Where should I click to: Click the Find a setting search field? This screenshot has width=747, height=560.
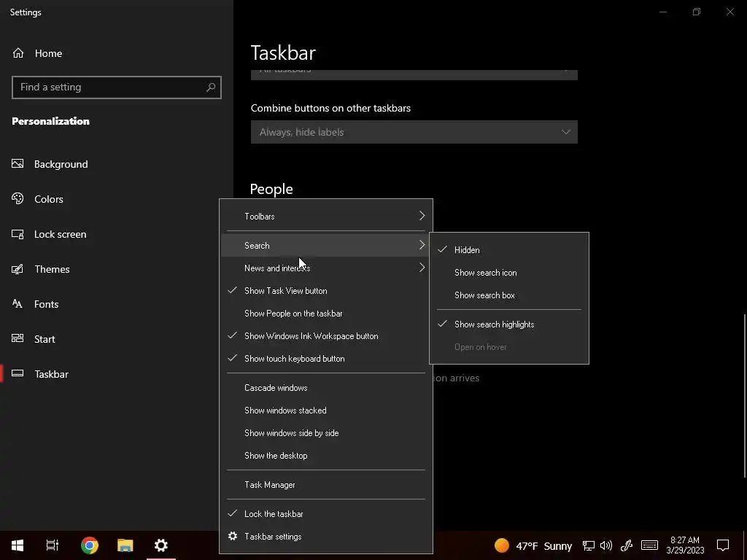click(x=117, y=87)
